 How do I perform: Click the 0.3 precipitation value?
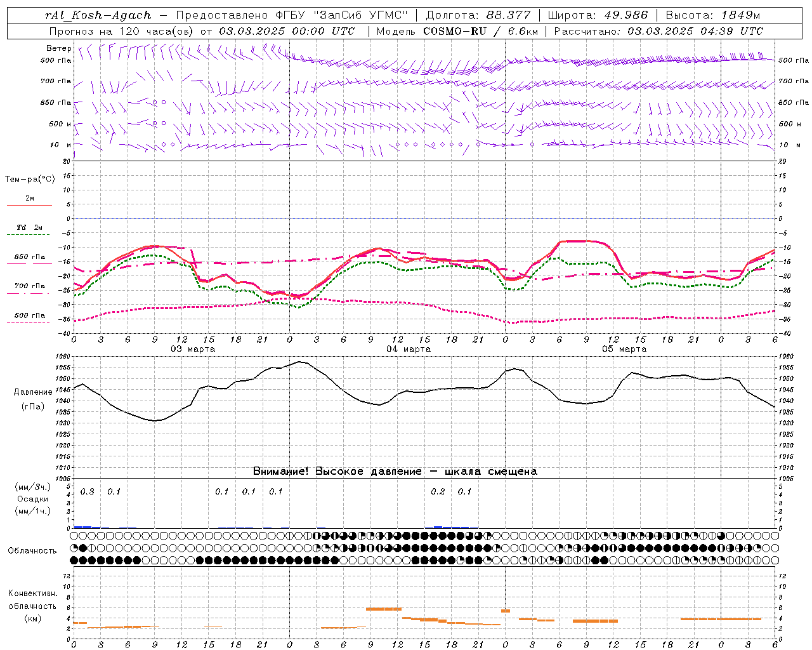87,491
